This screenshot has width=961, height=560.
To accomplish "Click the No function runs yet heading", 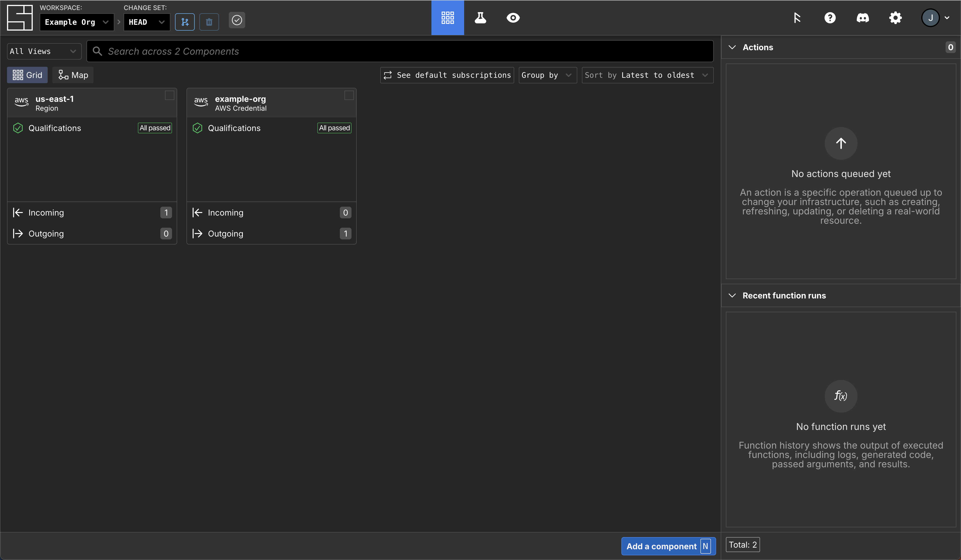I will pos(841,427).
